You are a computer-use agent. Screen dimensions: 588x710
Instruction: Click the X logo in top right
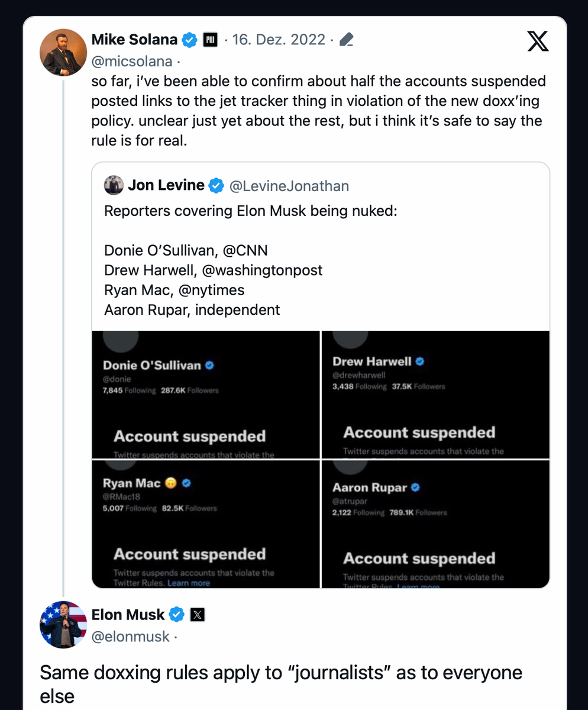(x=537, y=41)
